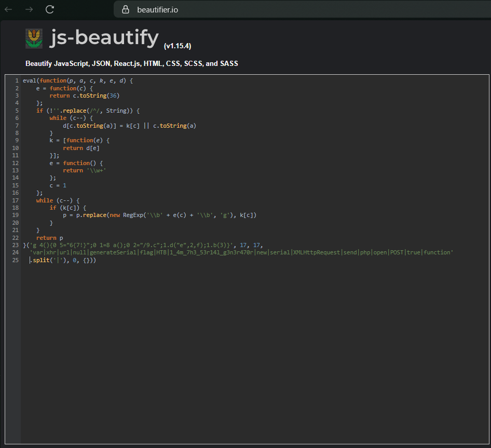Place cursor on 'return p' line
Image resolution: width=491 pixels, height=448 pixels.
(x=49, y=238)
